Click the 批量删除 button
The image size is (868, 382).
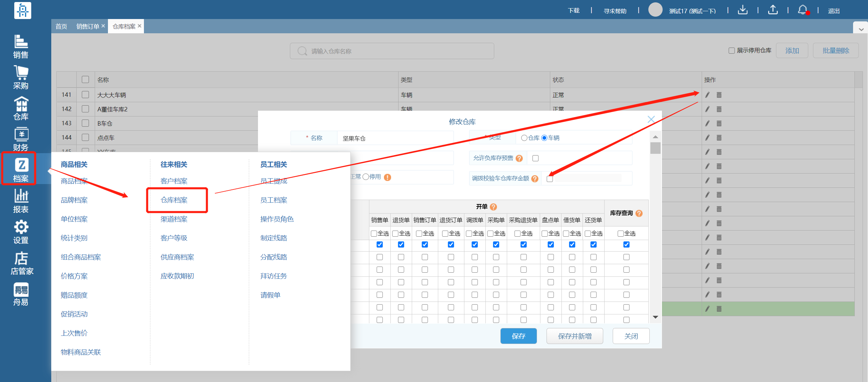835,51
